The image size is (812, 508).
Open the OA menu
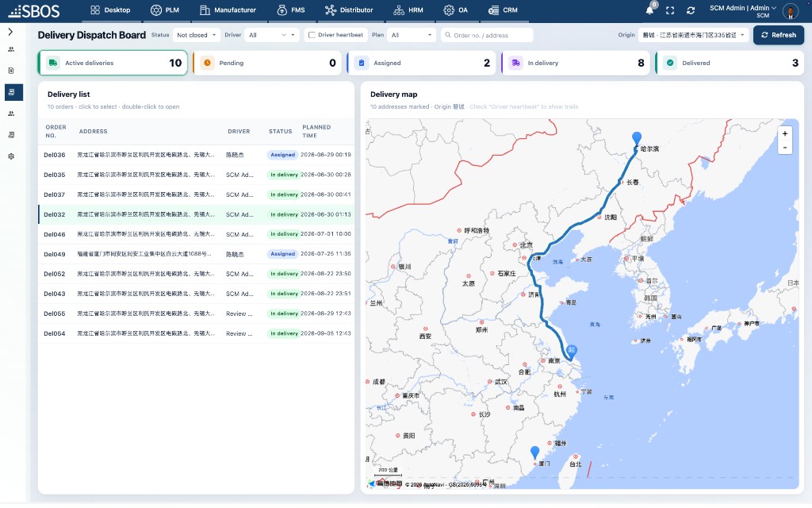tap(456, 10)
